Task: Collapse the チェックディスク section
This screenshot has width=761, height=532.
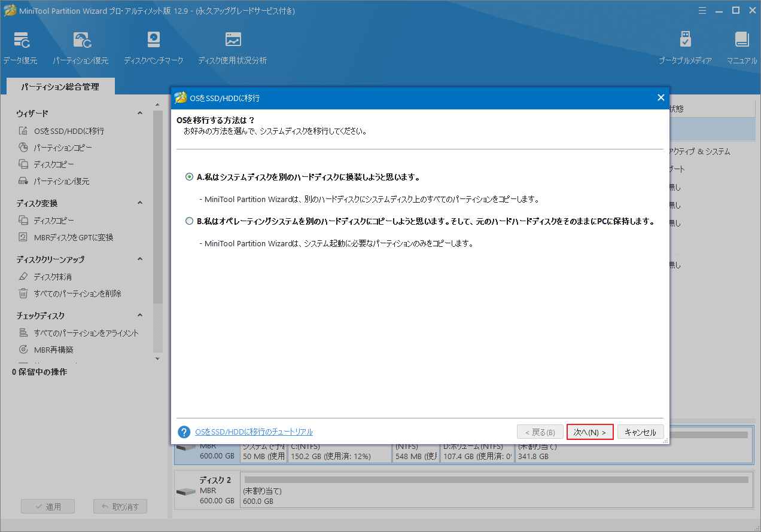Action: (x=140, y=315)
